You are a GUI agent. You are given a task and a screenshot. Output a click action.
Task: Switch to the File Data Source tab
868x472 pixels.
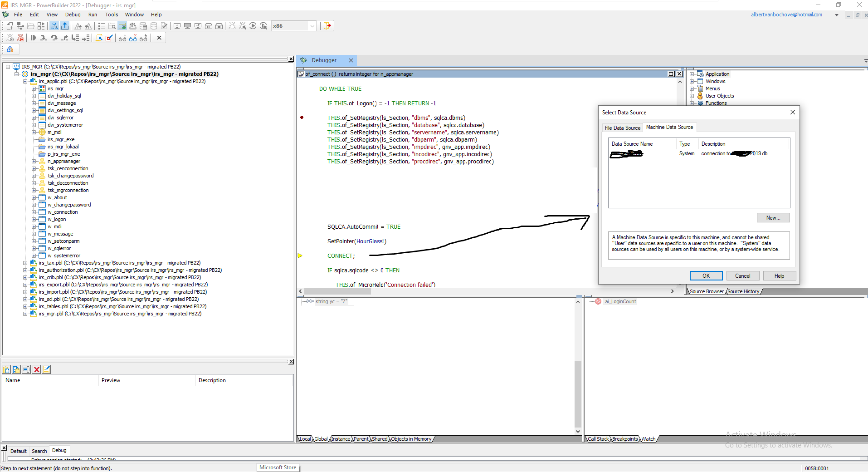tap(622, 128)
